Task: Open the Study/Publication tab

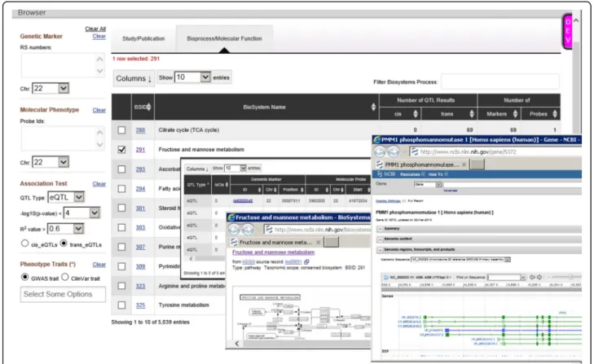Action: [x=143, y=38]
